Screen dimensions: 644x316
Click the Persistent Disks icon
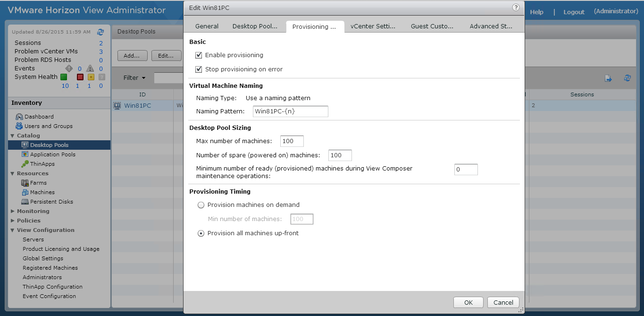[x=25, y=202]
